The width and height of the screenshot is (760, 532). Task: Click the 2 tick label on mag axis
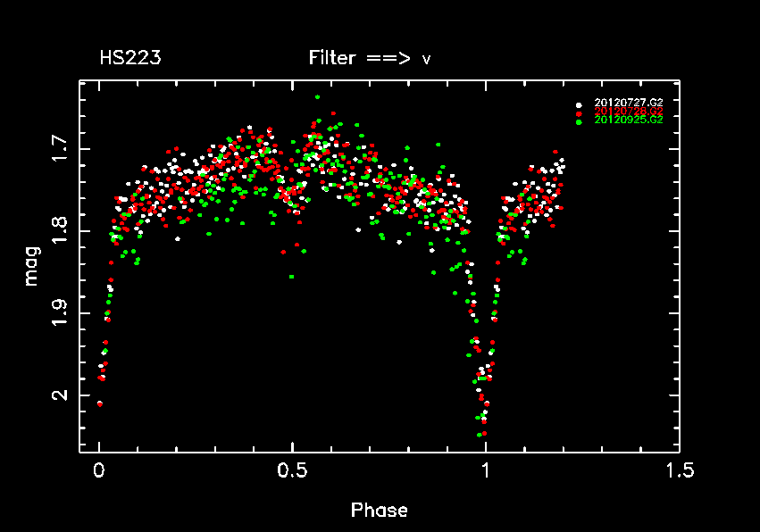59,395
